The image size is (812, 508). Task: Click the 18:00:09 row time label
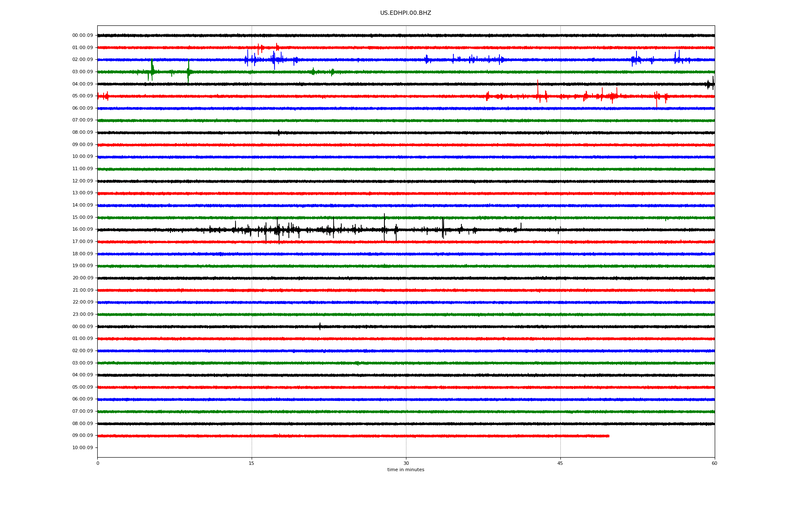(82, 254)
